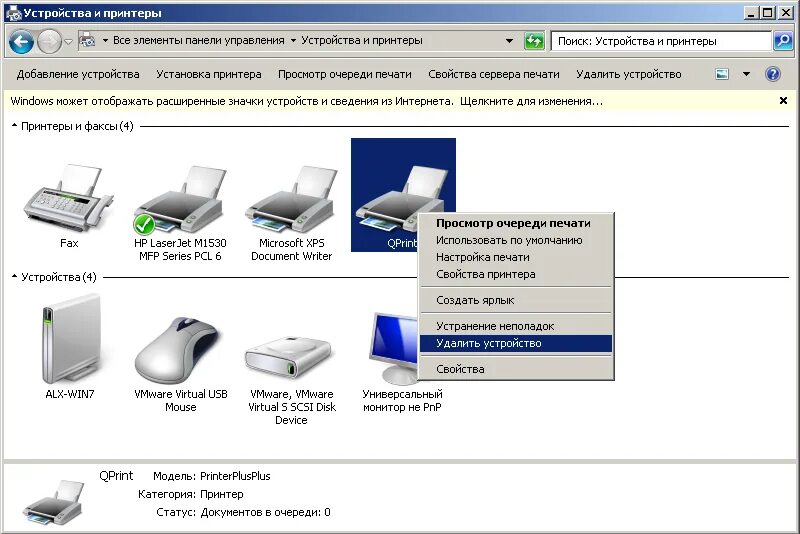Click 'Удалить устройство' in the toolbar
Viewport: 800px width, 534px height.
[x=629, y=74]
